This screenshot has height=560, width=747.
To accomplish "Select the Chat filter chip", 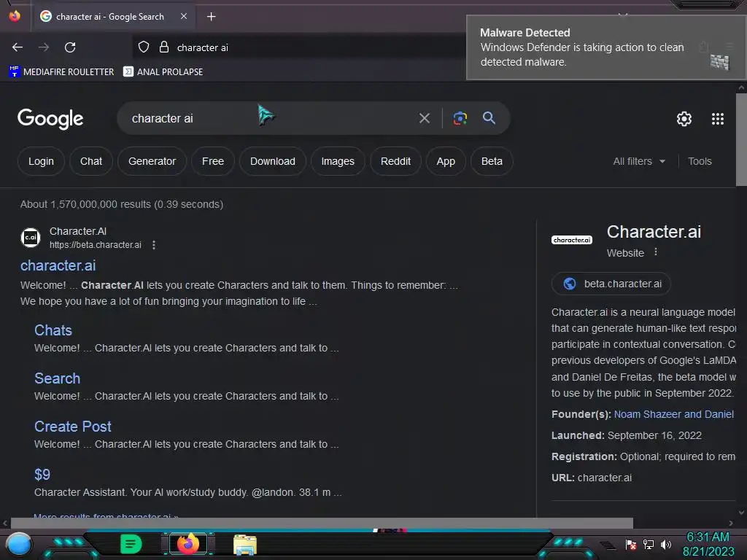I will coord(91,161).
